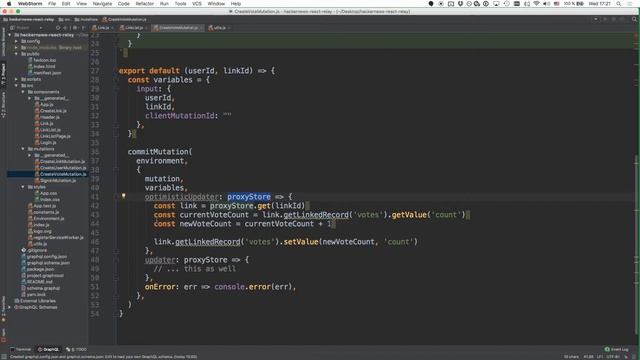This screenshot has width=640, height=360.
Task: Click the highlighted proxyStore parameter on line 41
Action: click(249, 197)
